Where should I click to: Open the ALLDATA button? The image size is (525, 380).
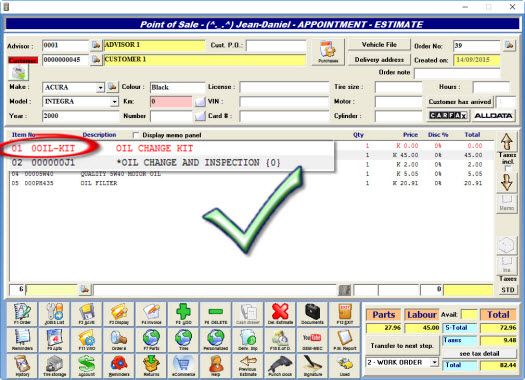click(493, 116)
